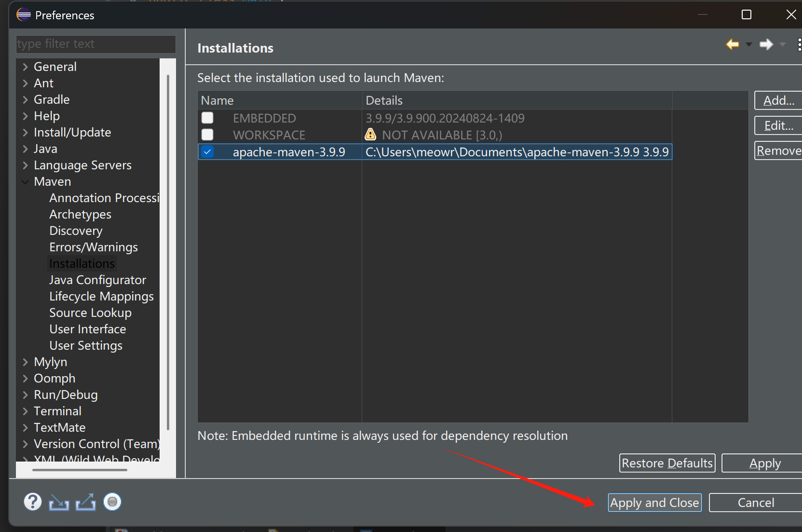
Task: Maximize the Preferences window
Action: click(x=746, y=15)
